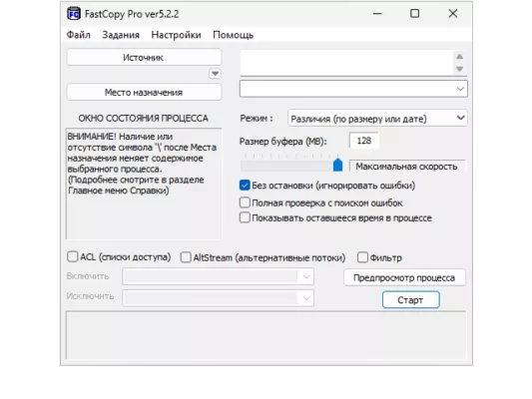Minimize the FastCopy window

pyautogui.click(x=377, y=14)
